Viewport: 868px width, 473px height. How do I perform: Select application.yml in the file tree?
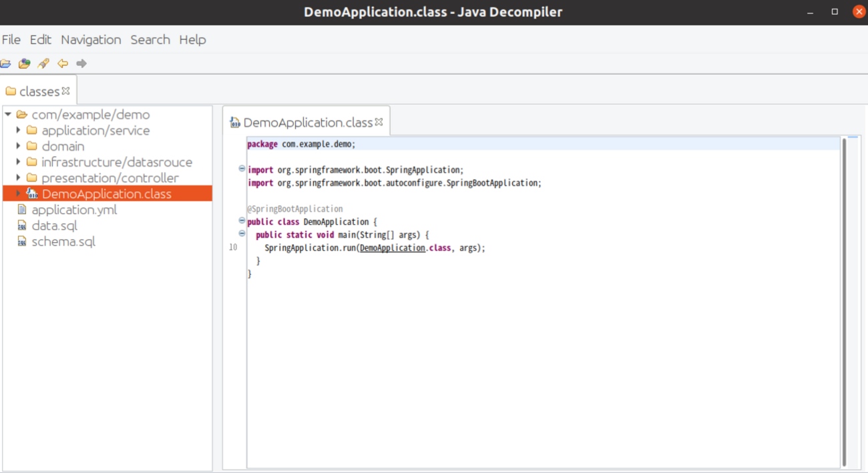[x=74, y=210]
